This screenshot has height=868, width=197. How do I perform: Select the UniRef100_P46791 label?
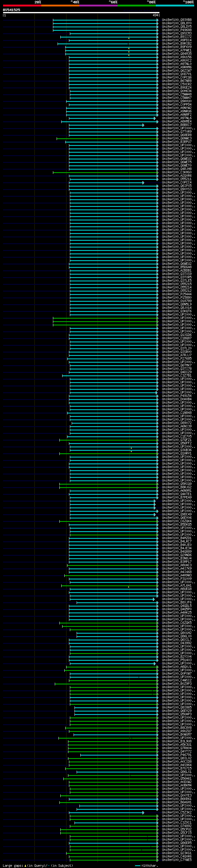(177, 755)
